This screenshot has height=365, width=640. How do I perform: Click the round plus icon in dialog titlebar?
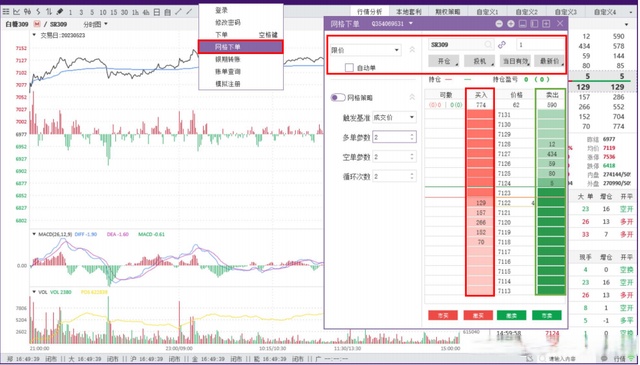[x=511, y=24]
